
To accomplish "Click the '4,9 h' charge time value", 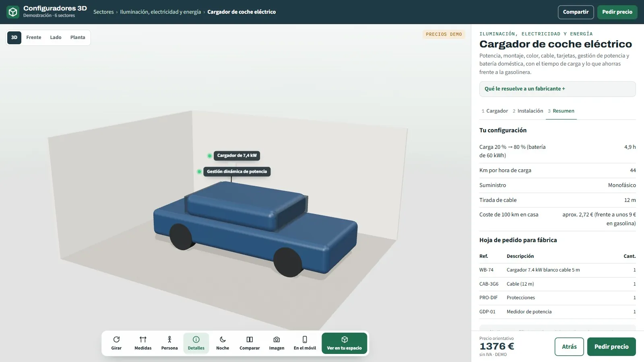I will point(630,147).
